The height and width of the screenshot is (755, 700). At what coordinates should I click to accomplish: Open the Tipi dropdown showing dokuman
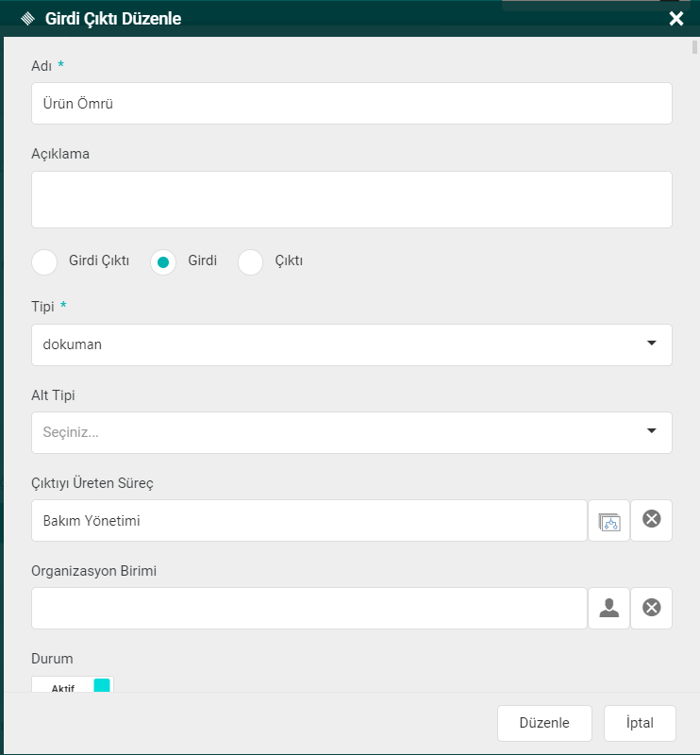pyautogui.click(x=351, y=344)
